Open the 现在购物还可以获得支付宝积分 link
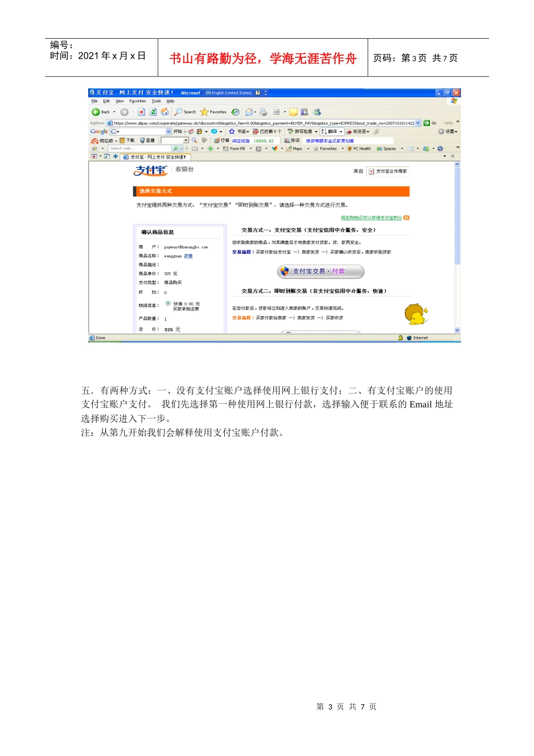Viewport: 534px width, 756px height. 372,218
